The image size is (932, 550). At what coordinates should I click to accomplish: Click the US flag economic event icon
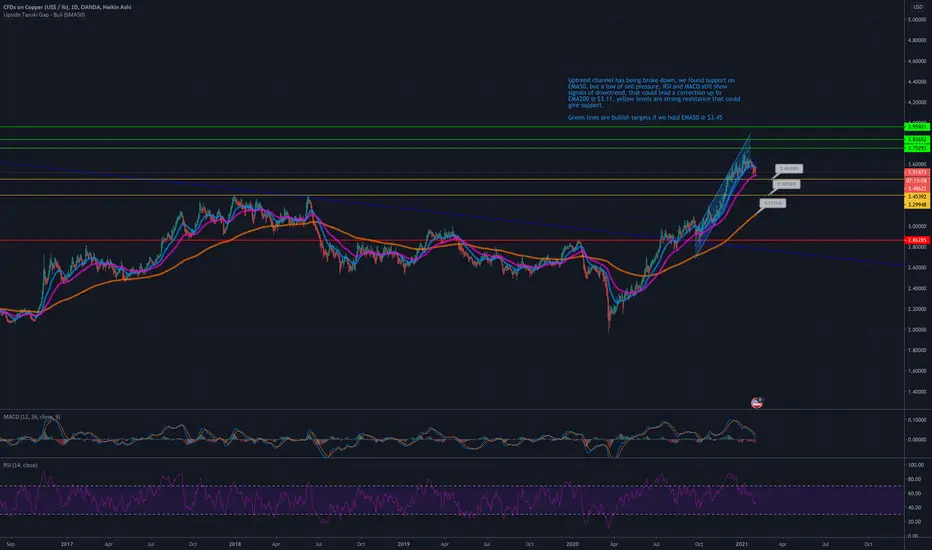pyautogui.click(x=757, y=403)
